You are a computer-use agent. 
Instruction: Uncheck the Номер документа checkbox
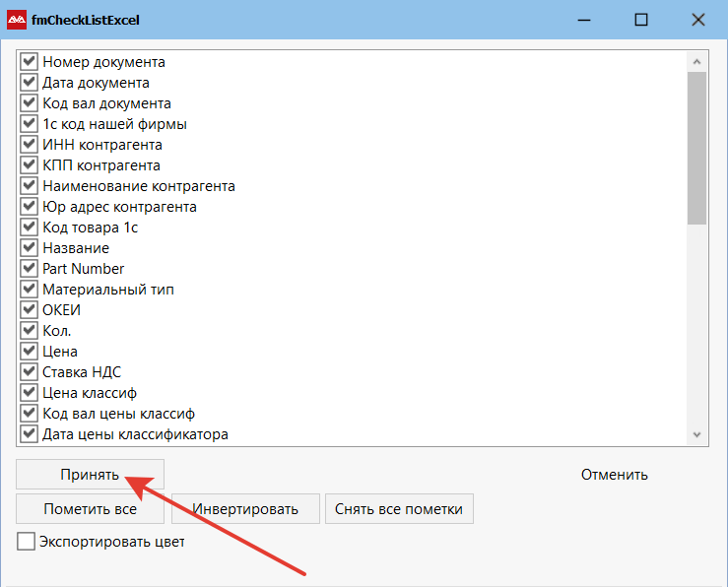[29, 61]
